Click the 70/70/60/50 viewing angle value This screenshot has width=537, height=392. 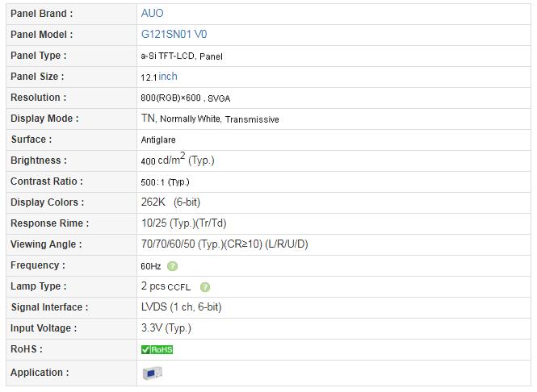click(224, 244)
